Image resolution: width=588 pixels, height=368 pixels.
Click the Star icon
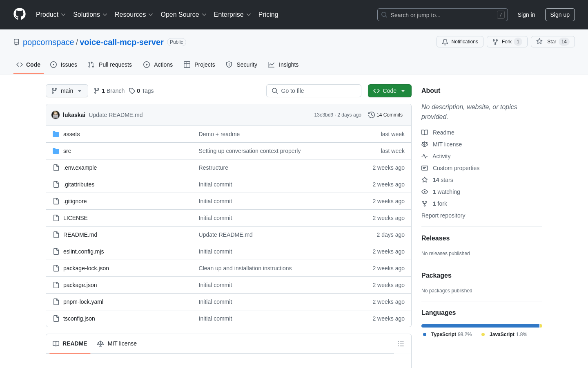coord(539,42)
